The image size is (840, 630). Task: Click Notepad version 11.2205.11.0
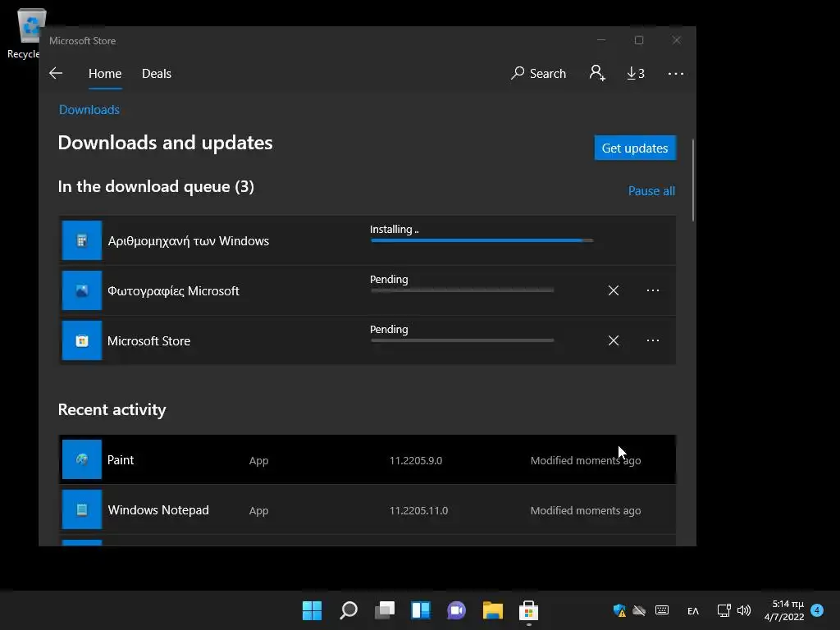click(x=418, y=510)
